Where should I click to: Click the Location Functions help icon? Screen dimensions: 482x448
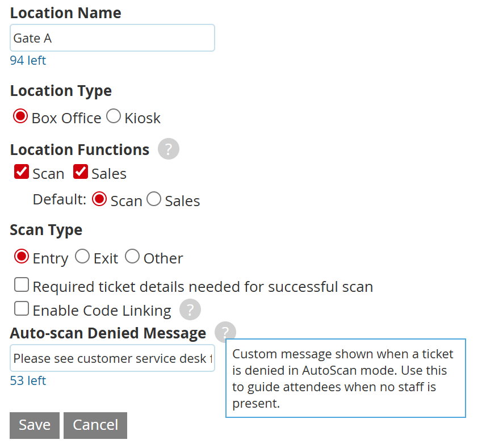click(x=169, y=149)
